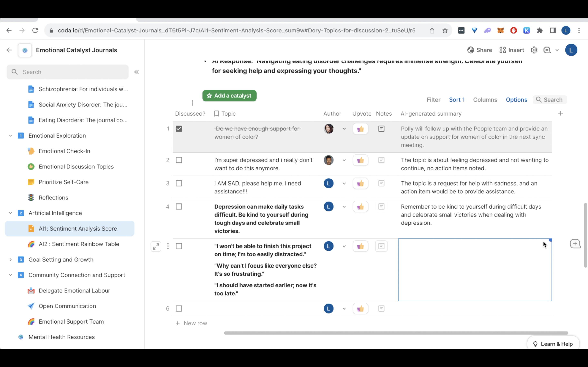Expand Goal Setting and Growth section

tap(10, 260)
